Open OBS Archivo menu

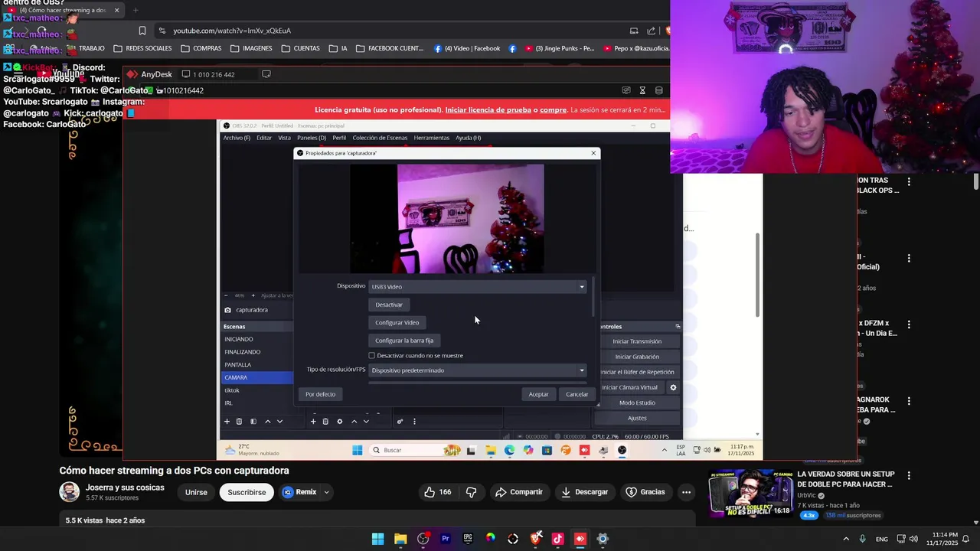[237, 138]
